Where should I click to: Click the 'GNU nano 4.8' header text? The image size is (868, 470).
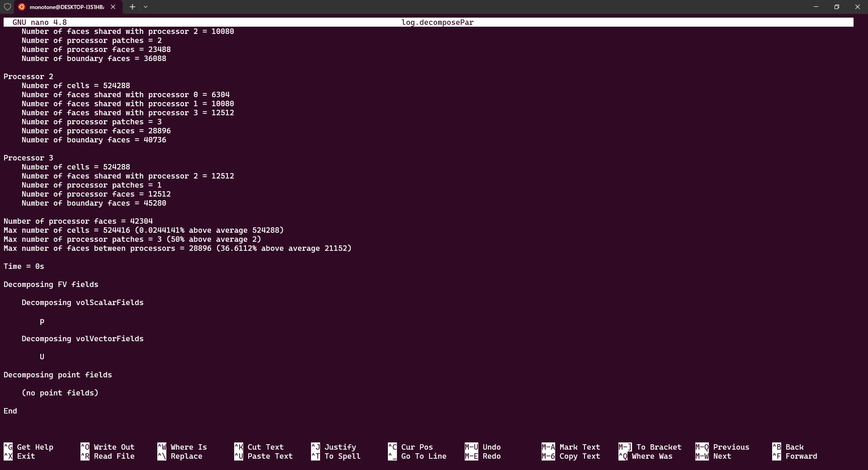tap(39, 22)
